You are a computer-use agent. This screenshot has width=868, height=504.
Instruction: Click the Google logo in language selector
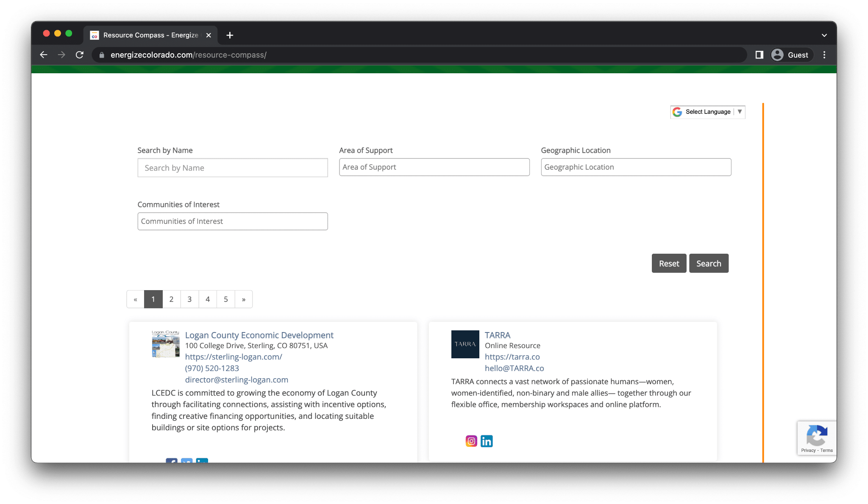pos(677,112)
